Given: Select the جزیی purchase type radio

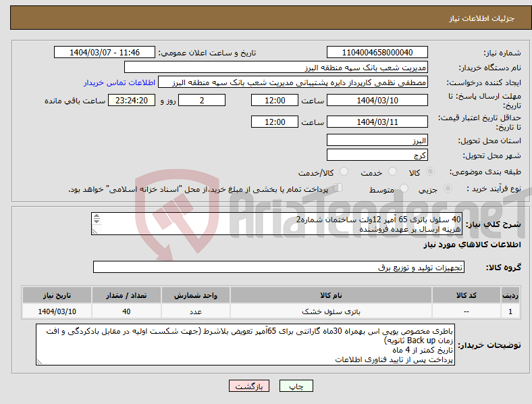Looking at the screenshot, I should 448,188.
